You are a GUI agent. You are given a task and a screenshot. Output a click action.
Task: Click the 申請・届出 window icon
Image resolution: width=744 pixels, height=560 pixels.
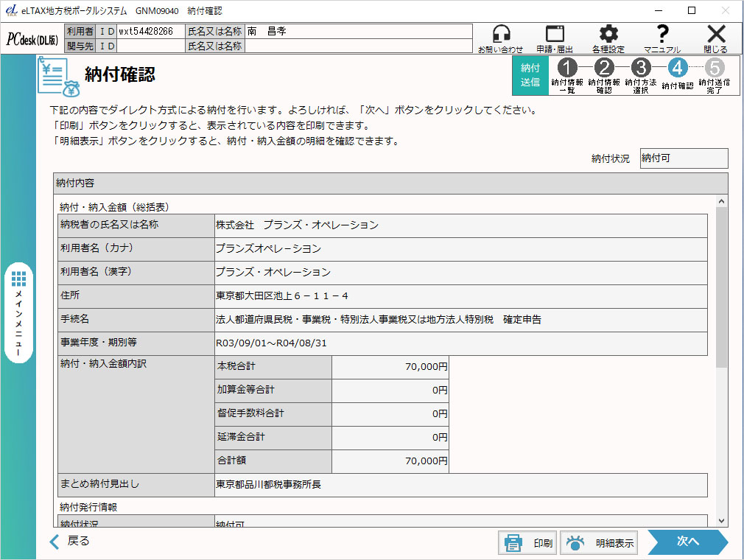tap(555, 35)
